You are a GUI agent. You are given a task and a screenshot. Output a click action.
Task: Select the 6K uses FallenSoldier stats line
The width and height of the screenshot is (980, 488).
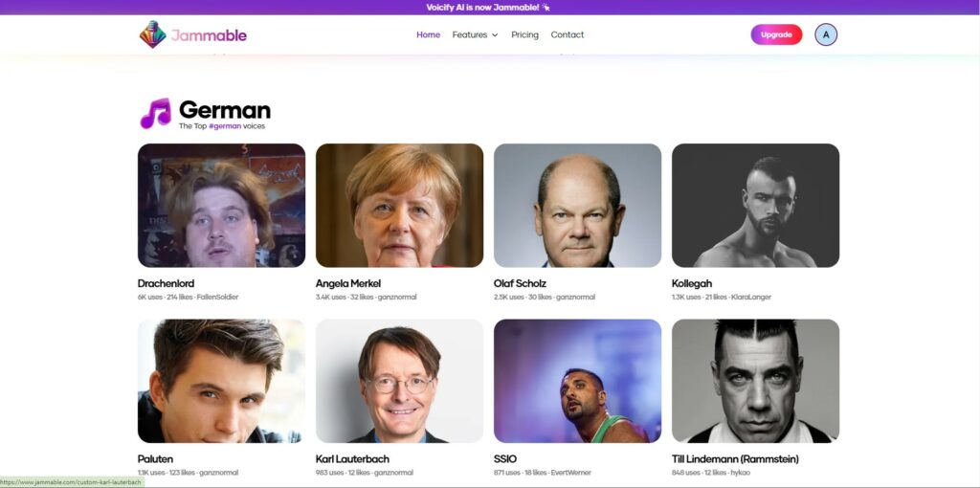tap(189, 297)
